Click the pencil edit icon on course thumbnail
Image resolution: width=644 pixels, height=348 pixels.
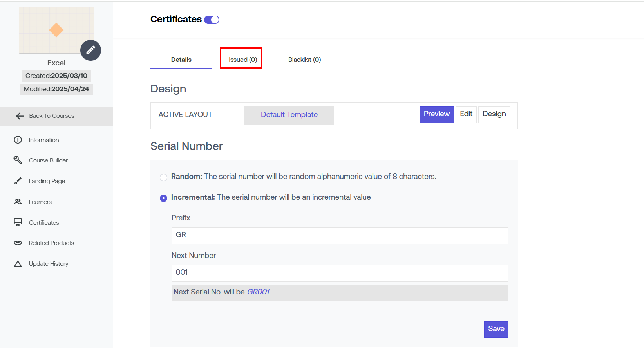click(90, 50)
